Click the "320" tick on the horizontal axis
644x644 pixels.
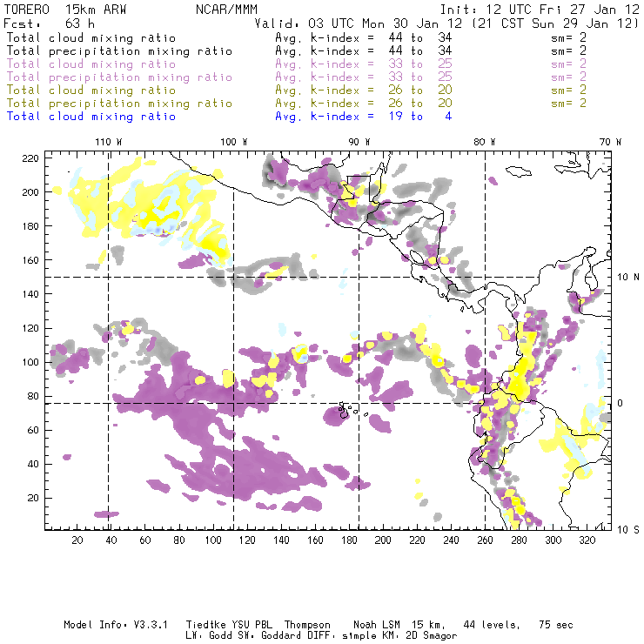pos(587,540)
